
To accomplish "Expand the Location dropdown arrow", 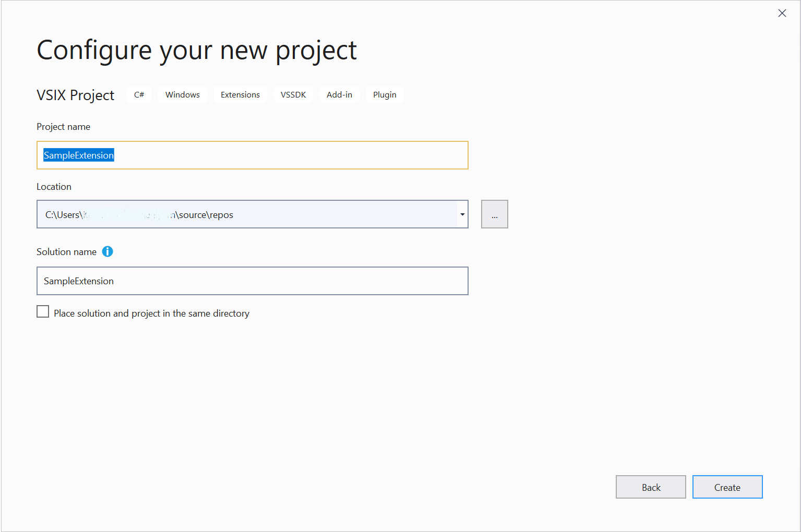I will (x=462, y=214).
